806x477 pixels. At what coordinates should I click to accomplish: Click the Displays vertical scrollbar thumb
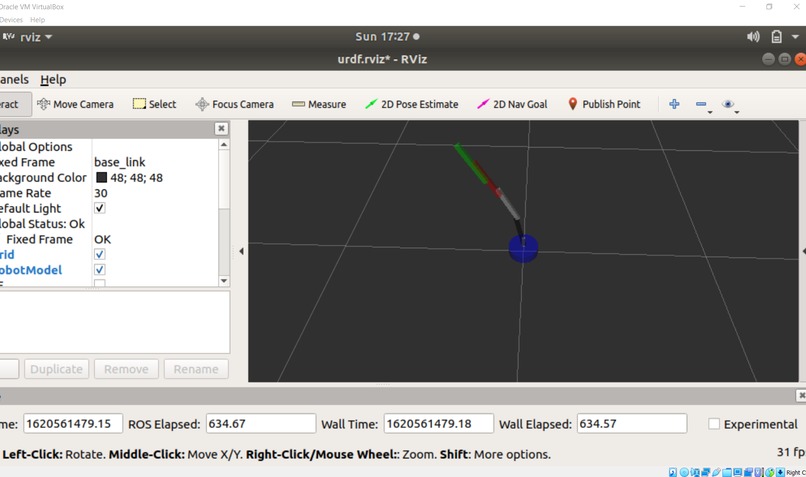pyautogui.click(x=224, y=180)
